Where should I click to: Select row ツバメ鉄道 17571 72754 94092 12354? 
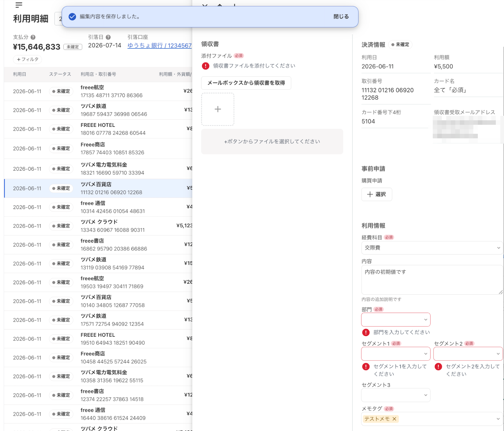tap(98, 320)
